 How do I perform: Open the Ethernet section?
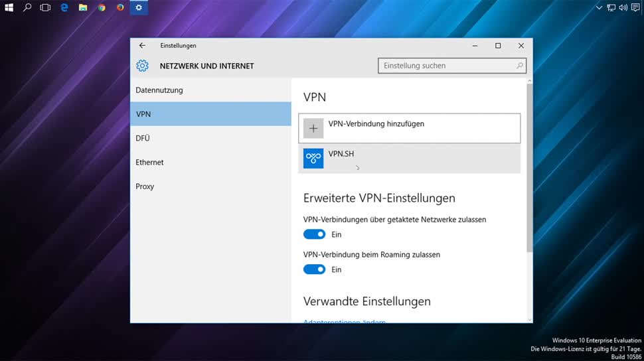(210, 162)
